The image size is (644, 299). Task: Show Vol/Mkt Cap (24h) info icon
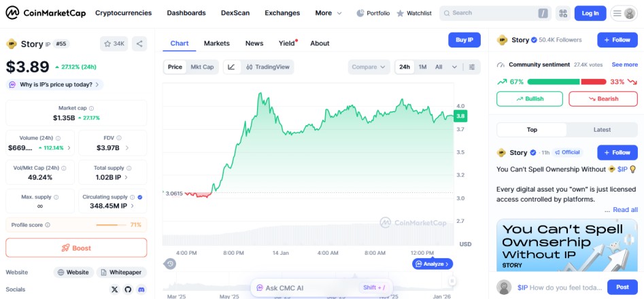tap(64, 168)
